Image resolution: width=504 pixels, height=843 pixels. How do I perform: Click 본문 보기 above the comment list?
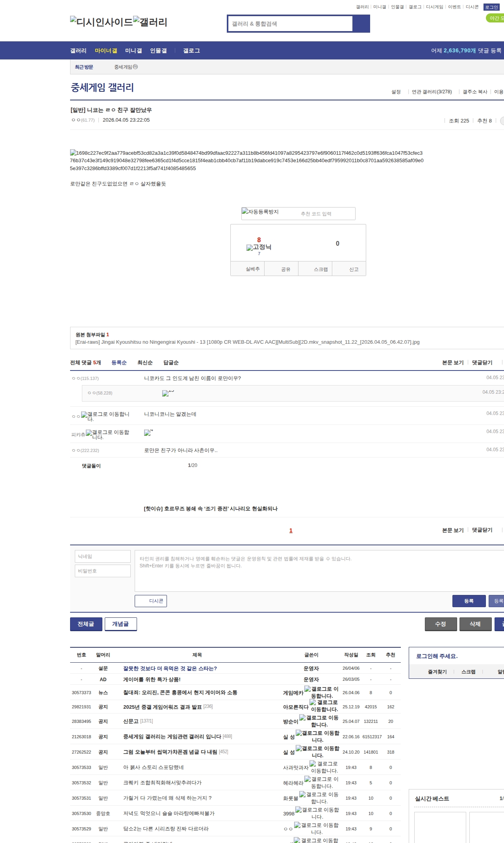[453, 363]
